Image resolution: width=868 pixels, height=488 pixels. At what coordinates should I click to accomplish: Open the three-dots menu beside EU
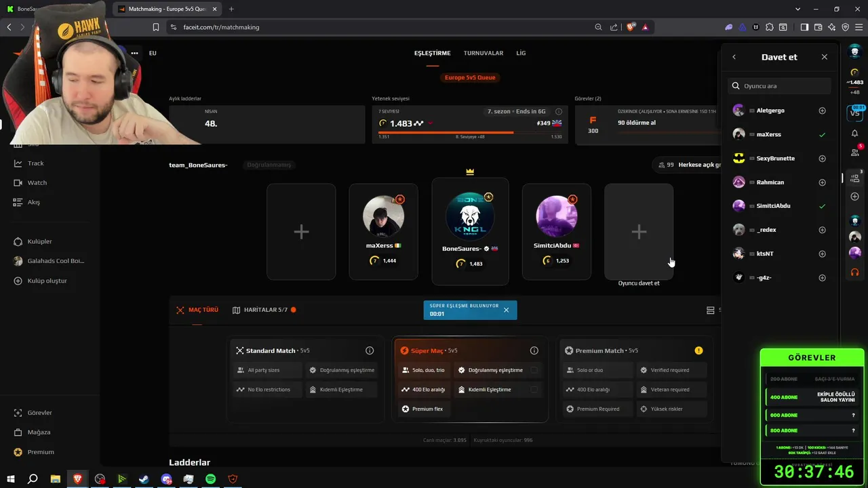click(x=134, y=53)
